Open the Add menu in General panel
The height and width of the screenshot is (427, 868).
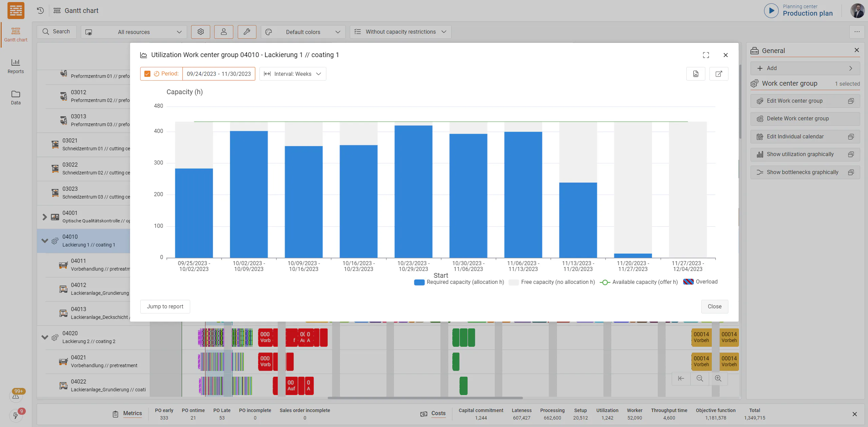click(x=805, y=68)
